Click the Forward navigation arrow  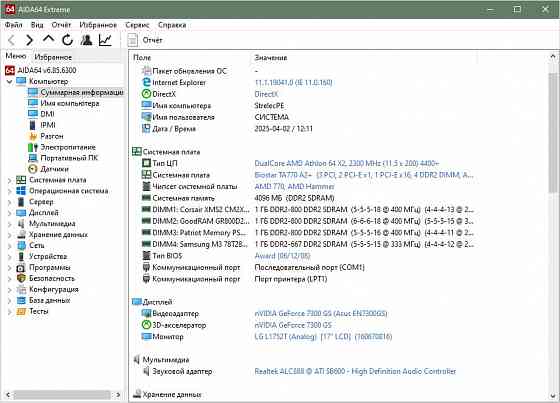(30, 40)
